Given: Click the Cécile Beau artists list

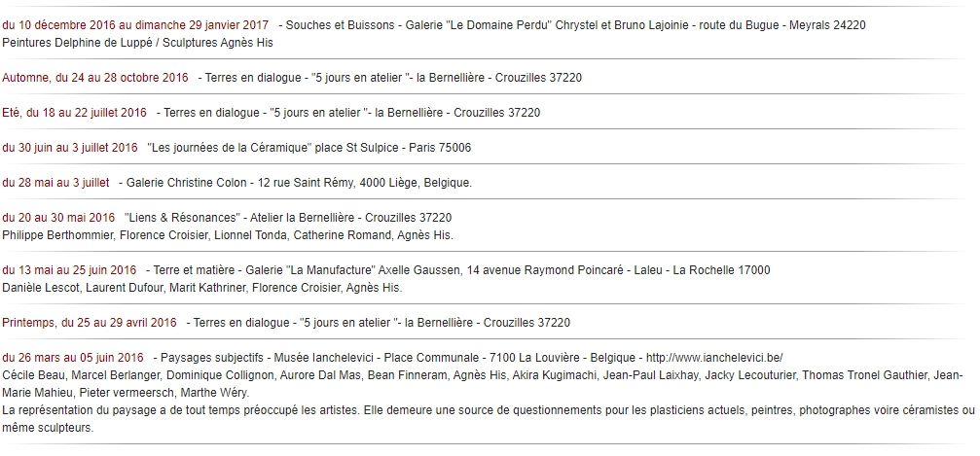Looking at the screenshot, I should pyautogui.click(x=483, y=384).
